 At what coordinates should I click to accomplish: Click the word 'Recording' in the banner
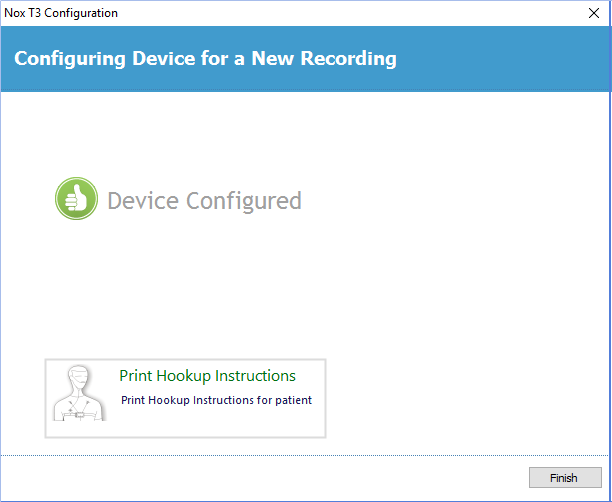point(345,58)
